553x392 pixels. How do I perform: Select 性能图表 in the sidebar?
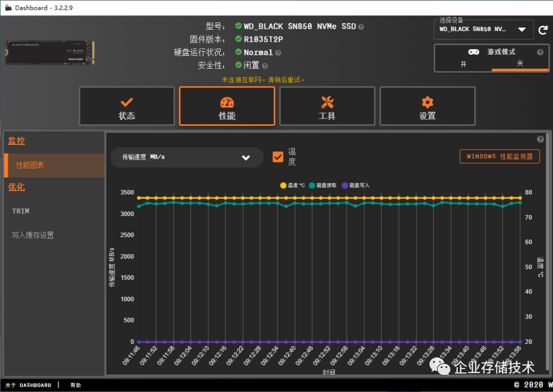click(54, 165)
